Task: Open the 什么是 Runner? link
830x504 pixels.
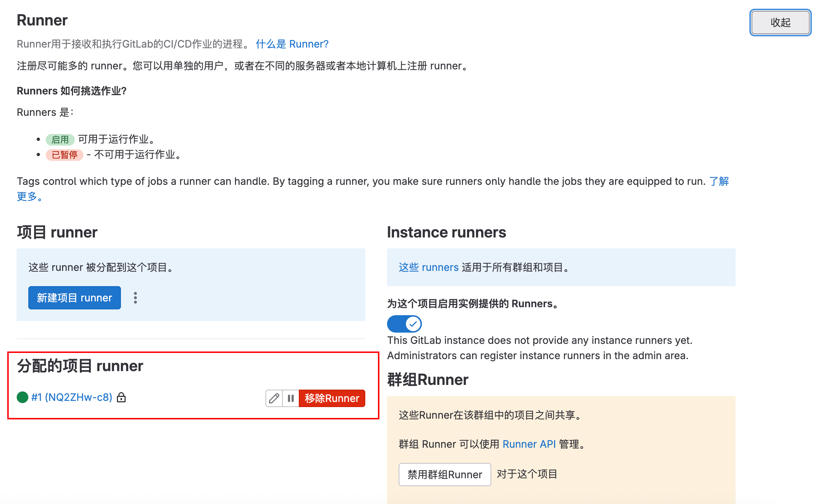Action: pos(292,44)
